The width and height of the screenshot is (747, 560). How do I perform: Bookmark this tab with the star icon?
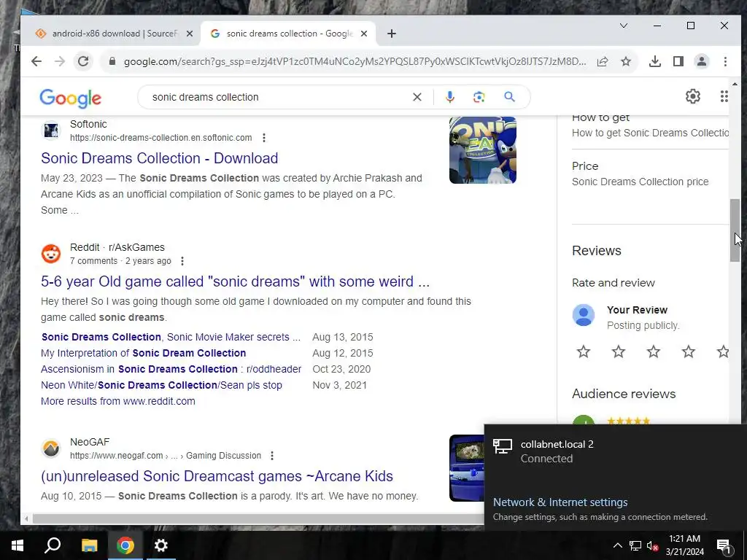(626, 61)
